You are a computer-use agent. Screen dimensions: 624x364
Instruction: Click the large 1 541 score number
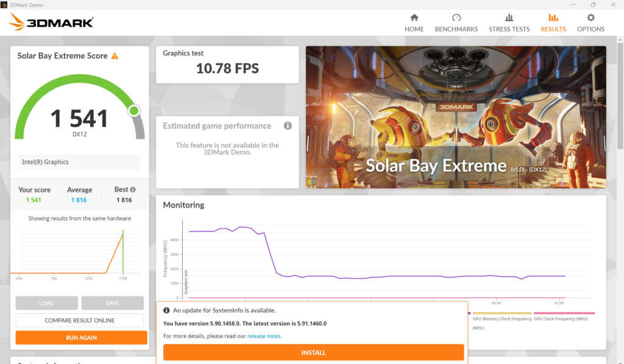click(80, 119)
